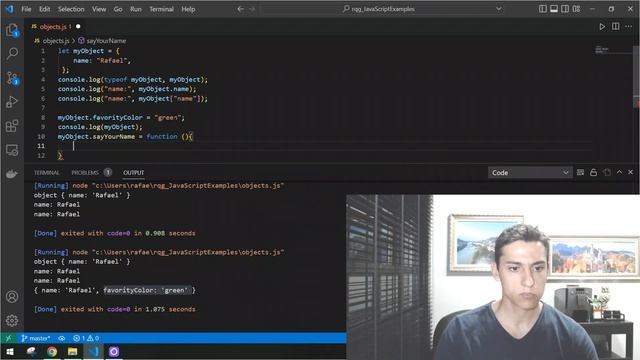Click the editor minimap
640x360 pixels.
[x=612, y=51]
